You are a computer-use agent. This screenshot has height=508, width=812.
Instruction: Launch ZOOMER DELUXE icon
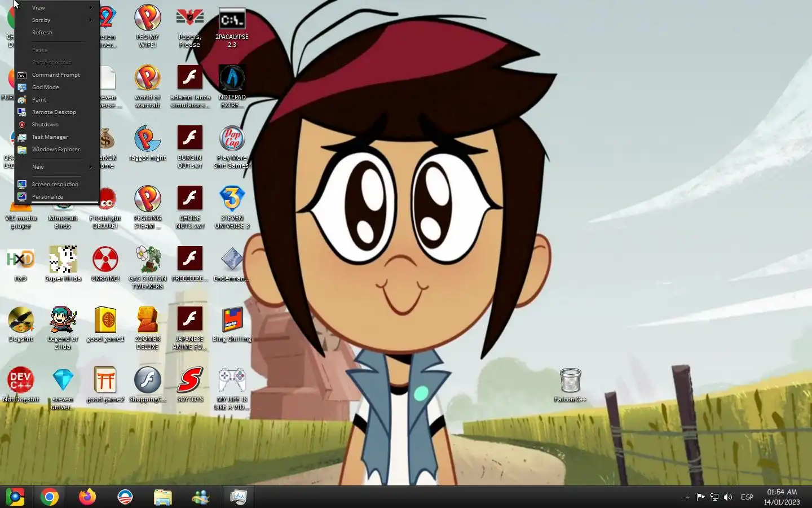coord(147,328)
